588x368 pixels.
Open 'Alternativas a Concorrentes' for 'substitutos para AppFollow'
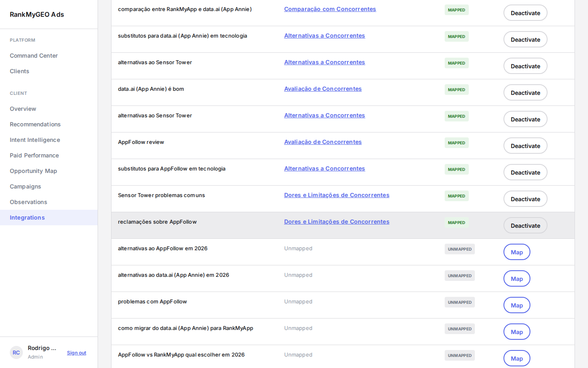[x=325, y=168]
